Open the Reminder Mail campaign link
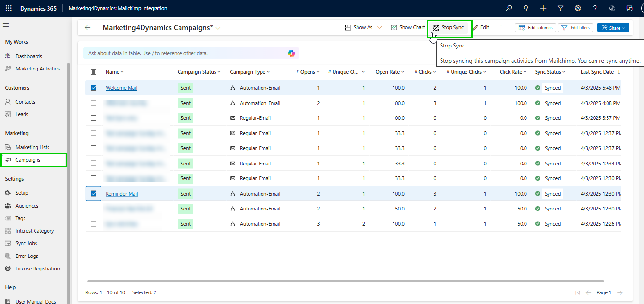644x304 pixels. click(122, 194)
